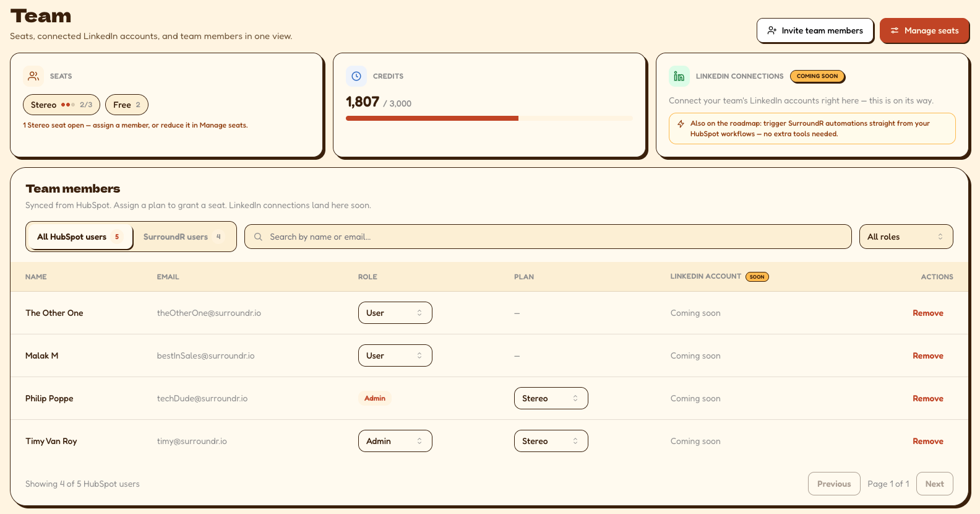The width and height of the screenshot is (980, 514).
Task: Switch to the SurroundR users tab
Action: (184, 237)
